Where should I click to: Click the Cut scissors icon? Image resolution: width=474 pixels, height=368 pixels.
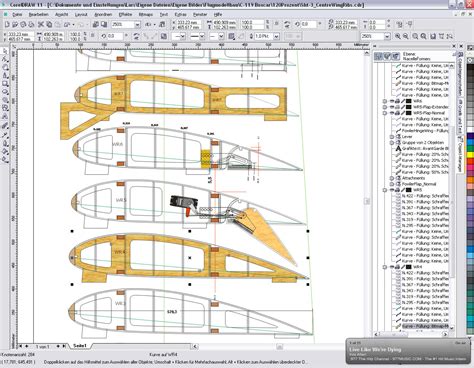tap(41, 24)
